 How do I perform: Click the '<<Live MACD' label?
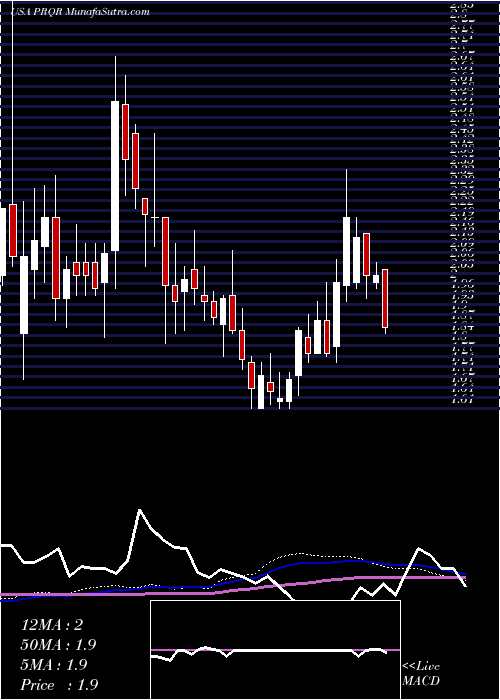(421, 674)
